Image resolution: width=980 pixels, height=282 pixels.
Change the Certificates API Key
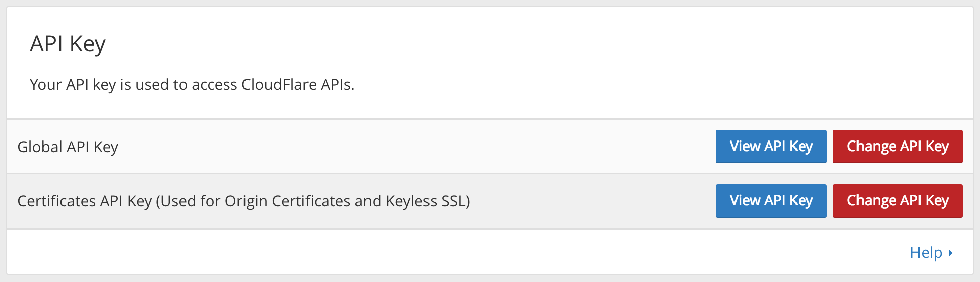(x=897, y=201)
